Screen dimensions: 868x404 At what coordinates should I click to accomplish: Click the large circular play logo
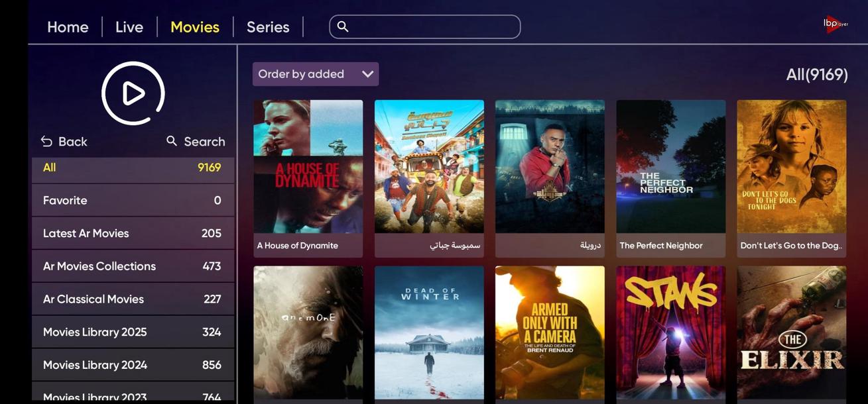coord(133,93)
